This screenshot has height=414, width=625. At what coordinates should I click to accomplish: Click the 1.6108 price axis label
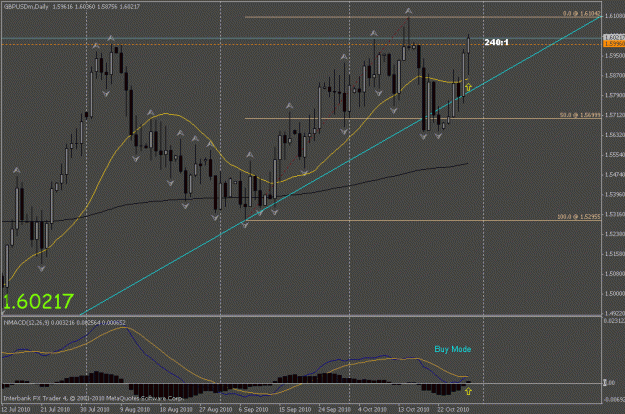(615, 16)
